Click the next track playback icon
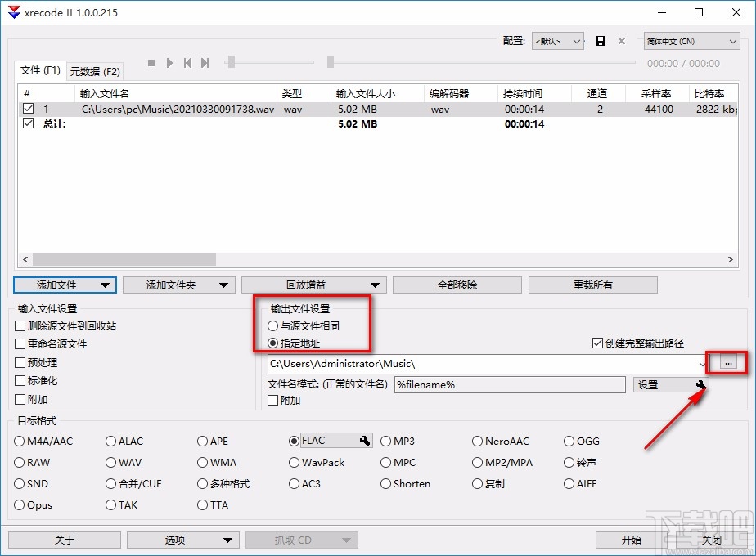The height and width of the screenshot is (556, 756). (205, 62)
